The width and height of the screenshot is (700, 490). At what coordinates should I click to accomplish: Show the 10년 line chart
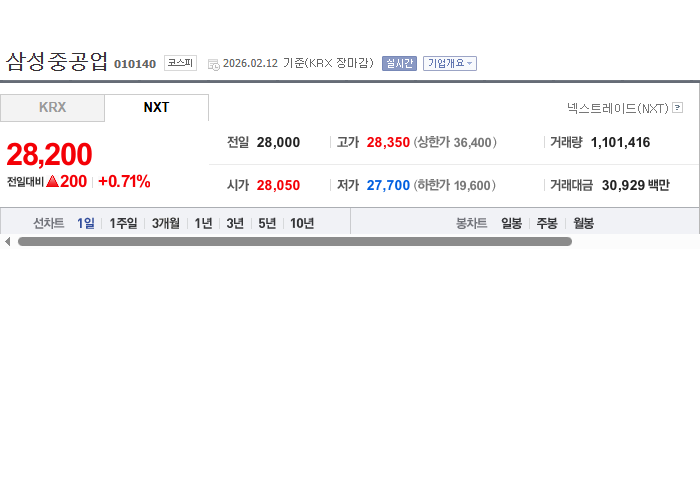pos(302,223)
